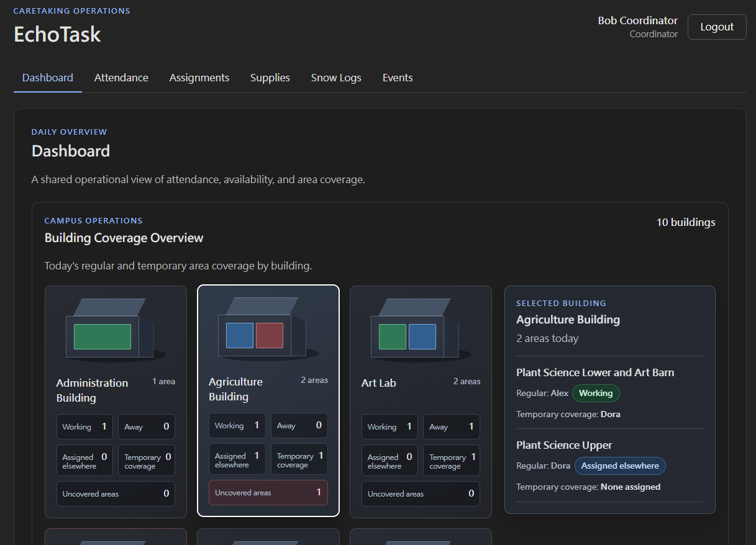Open the Supplies tab
This screenshot has height=545, width=756.
coord(270,78)
